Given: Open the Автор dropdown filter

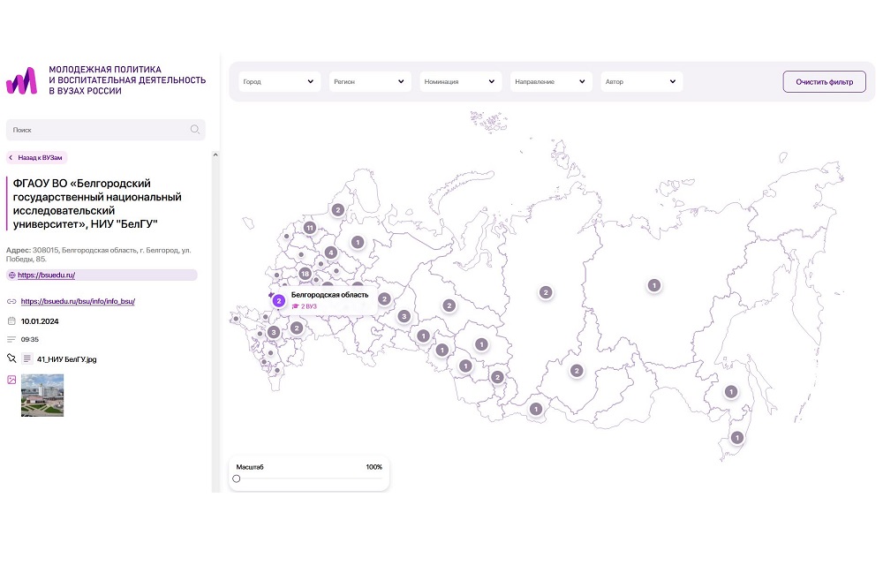Looking at the screenshot, I should pyautogui.click(x=641, y=82).
